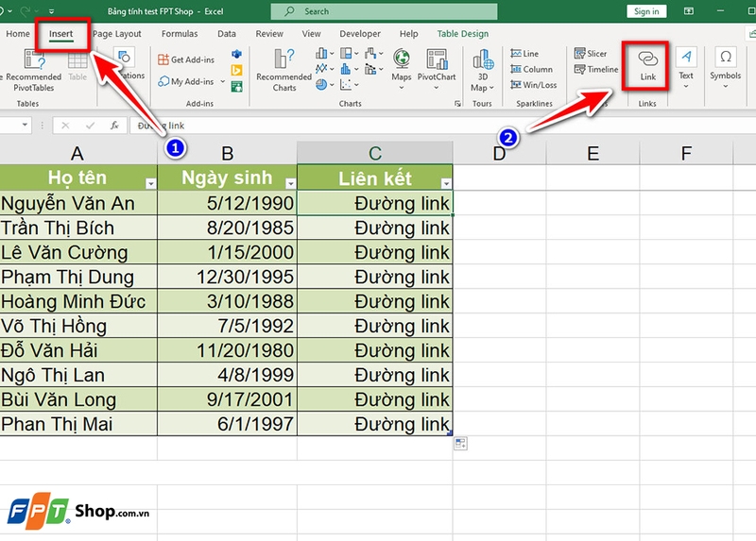Select column E header
Image resolution: width=756 pixels, height=541 pixels.
593,153
